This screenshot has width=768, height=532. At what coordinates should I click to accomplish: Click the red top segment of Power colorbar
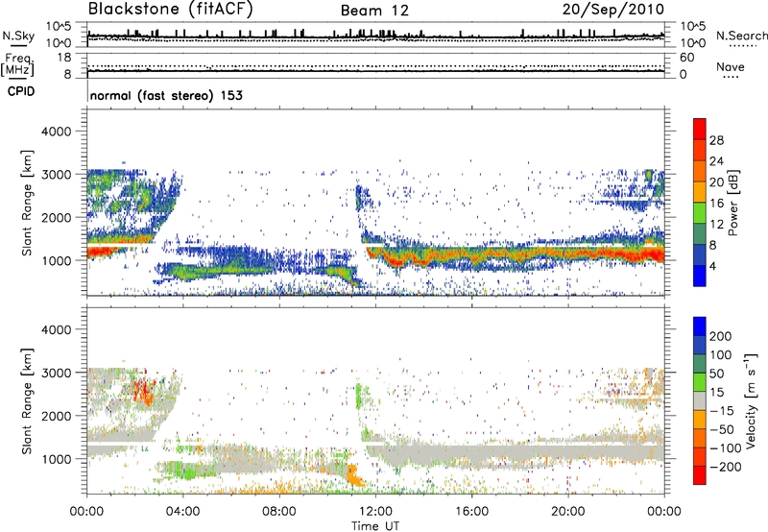pos(700,129)
